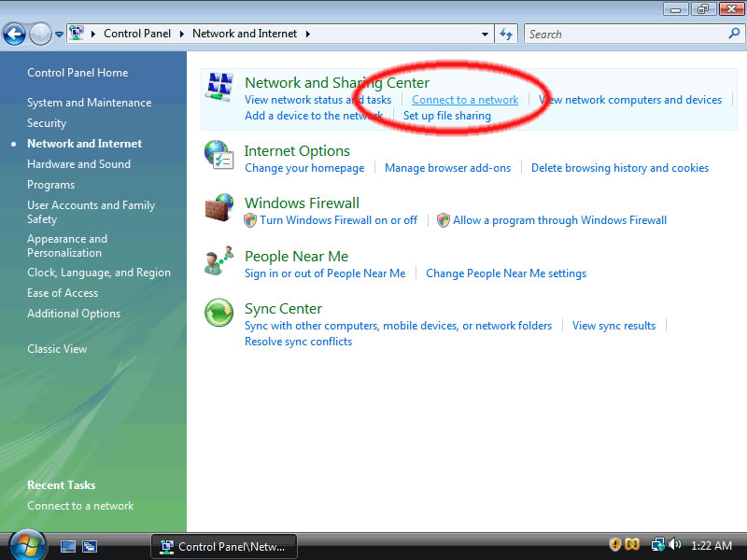Click the Control Panel taskbar button
This screenshot has width=747, height=560.
pos(224,546)
